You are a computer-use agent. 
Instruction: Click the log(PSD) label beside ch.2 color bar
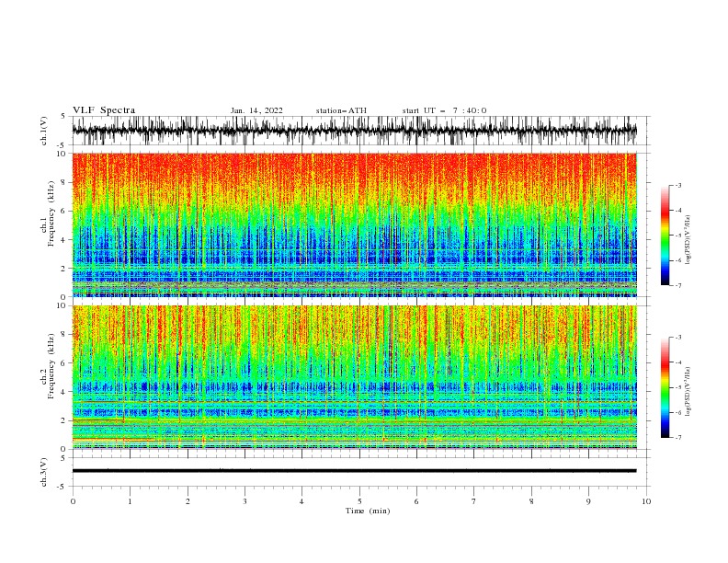[x=688, y=392]
